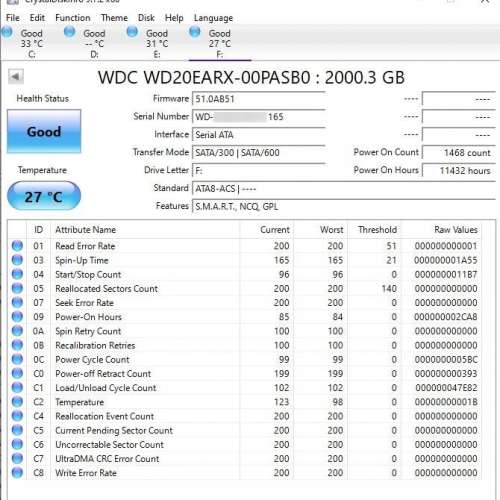The width and height of the screenshot is (500, 500).
Task: Click the Interface field Serial ATA
Action: coord(259,135)
